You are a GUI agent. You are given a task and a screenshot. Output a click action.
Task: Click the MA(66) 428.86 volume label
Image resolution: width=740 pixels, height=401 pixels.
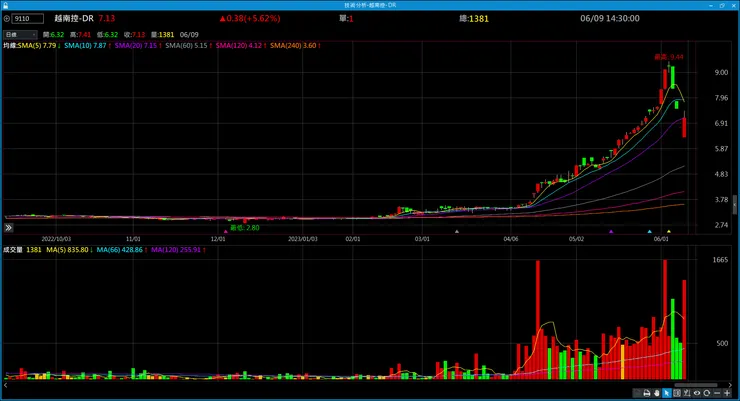[x=122, y=250]
